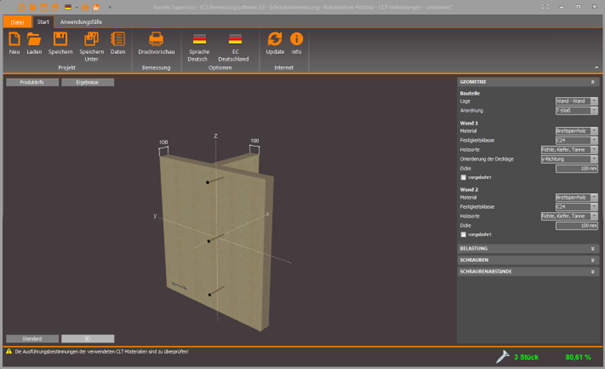The height and width of the screenshot is (369, 605).
Task: Open Wand 1 Festigkeitsklasse dropdown
Action: point(576,140)
